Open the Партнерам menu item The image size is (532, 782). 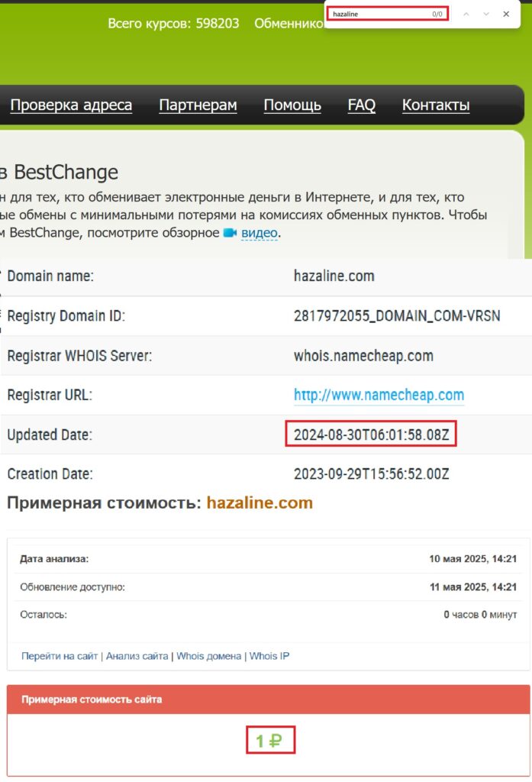pyautogui.click(x=198, y=105)
